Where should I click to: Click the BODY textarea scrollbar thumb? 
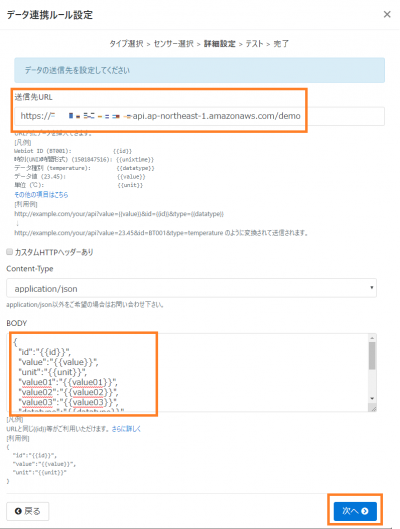[x=372, y=356]
